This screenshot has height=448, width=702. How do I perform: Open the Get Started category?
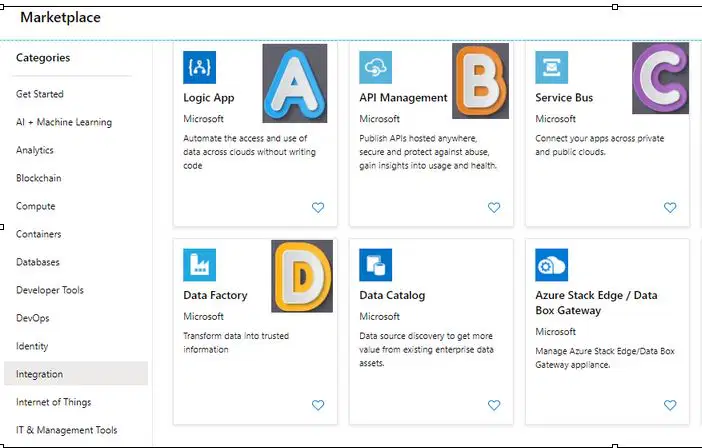[40, 94]
